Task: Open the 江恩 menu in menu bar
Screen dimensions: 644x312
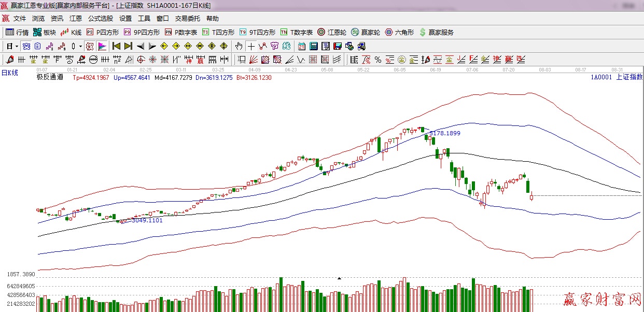Action: [x=76, y=19]
